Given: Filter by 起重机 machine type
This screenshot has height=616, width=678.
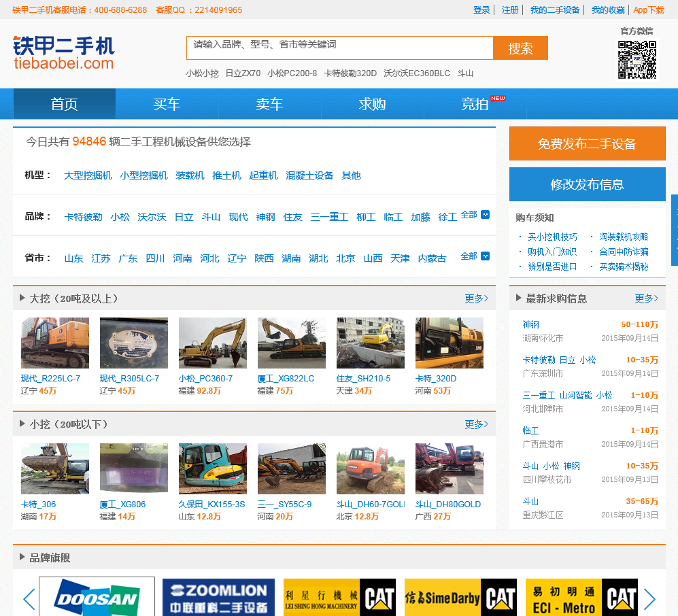Looking at the screenshot, I should pyautogui.click(x=263, y=175).
